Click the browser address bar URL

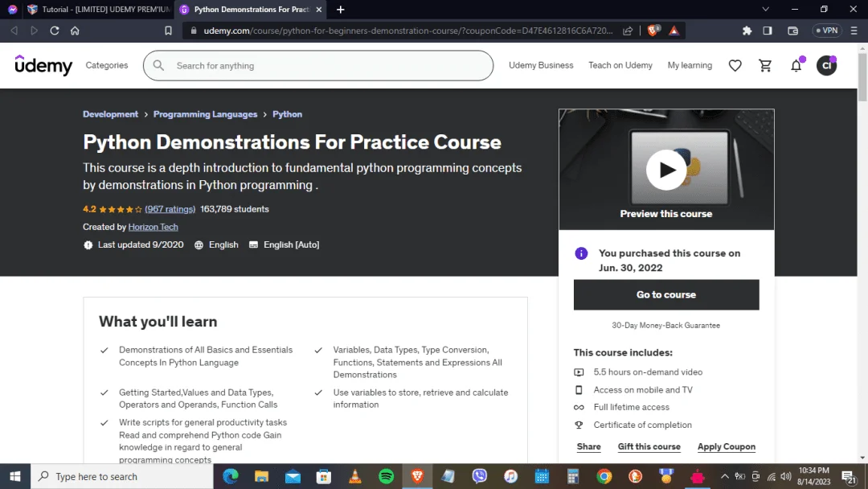[408, 31]
